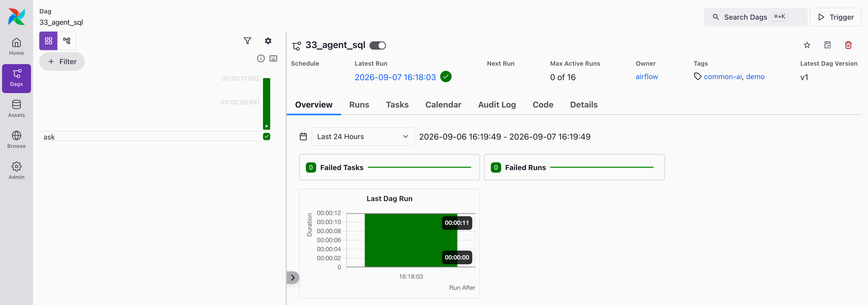The width and height of the screenshot is (868, 305).
Task: Select the grid view icon
Action: (48, 41)
